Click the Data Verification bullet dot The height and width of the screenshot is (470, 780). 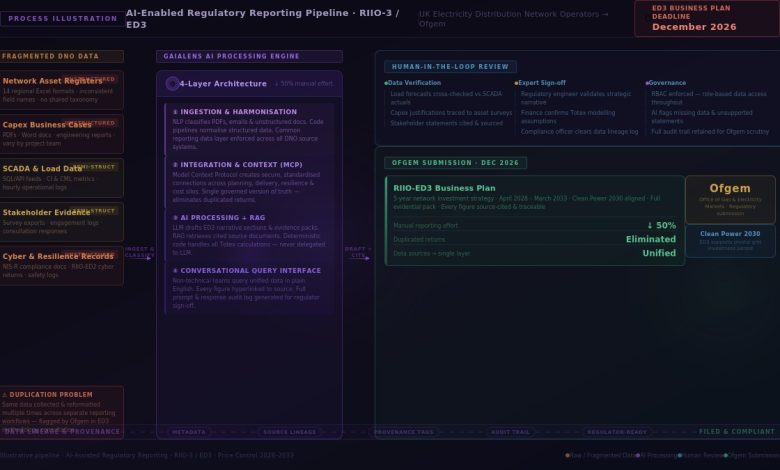pyautogui.click(x=386, y=83)
